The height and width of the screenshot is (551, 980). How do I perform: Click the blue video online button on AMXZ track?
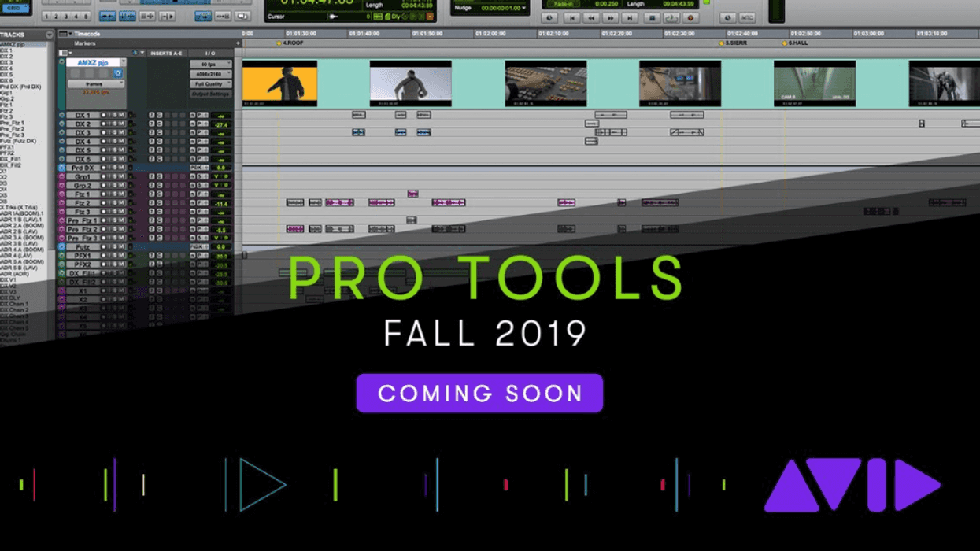118,73
